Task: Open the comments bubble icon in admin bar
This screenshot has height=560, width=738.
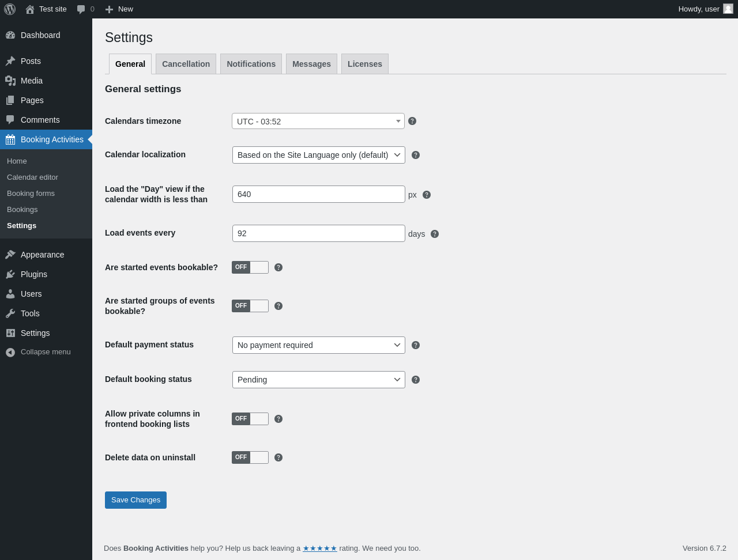Action: click(x=81, y=9)
